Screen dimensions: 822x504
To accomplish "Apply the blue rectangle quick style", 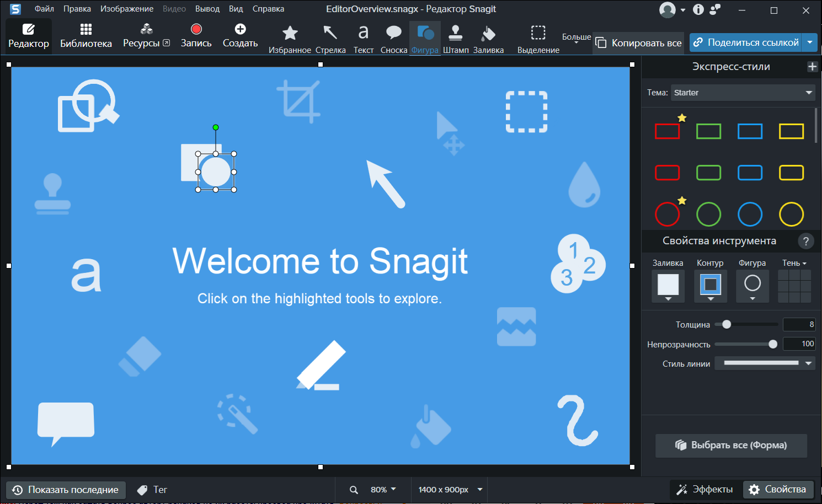I will (750, 131).
